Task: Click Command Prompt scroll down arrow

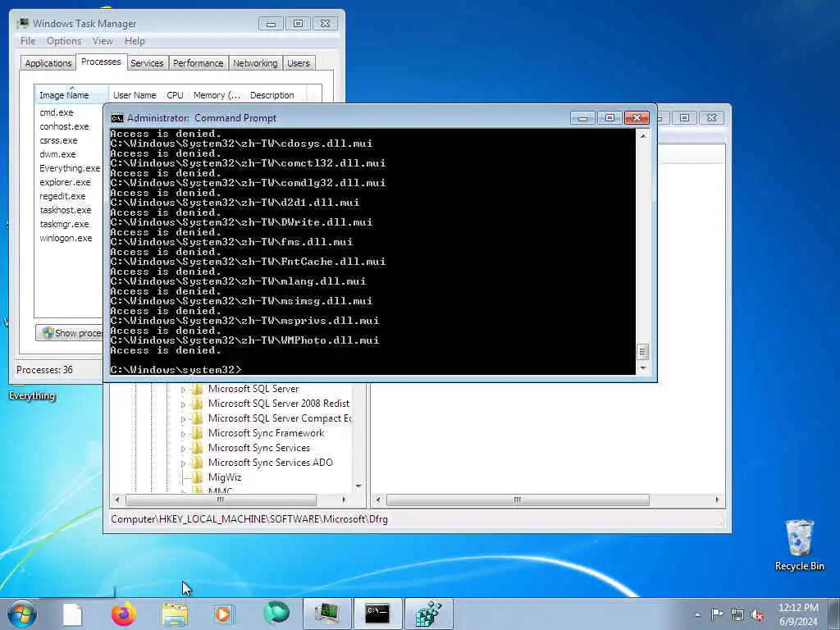Action: 643,368
